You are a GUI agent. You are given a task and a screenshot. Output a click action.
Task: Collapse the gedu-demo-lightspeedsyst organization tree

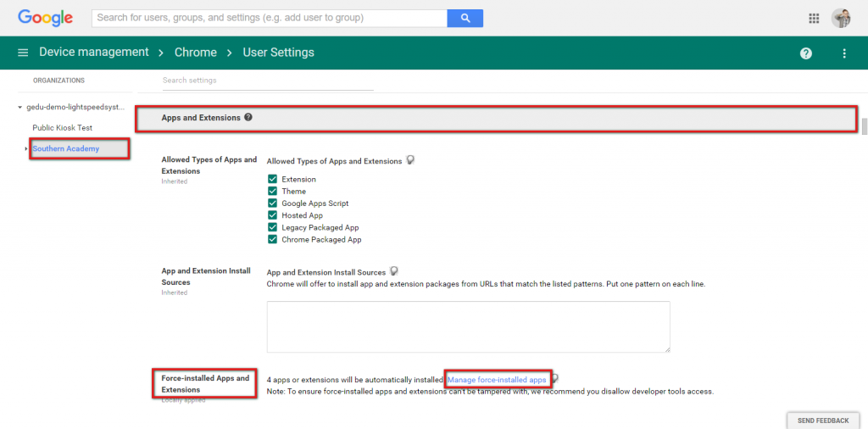pyautogui.click(x=20, y=108)
